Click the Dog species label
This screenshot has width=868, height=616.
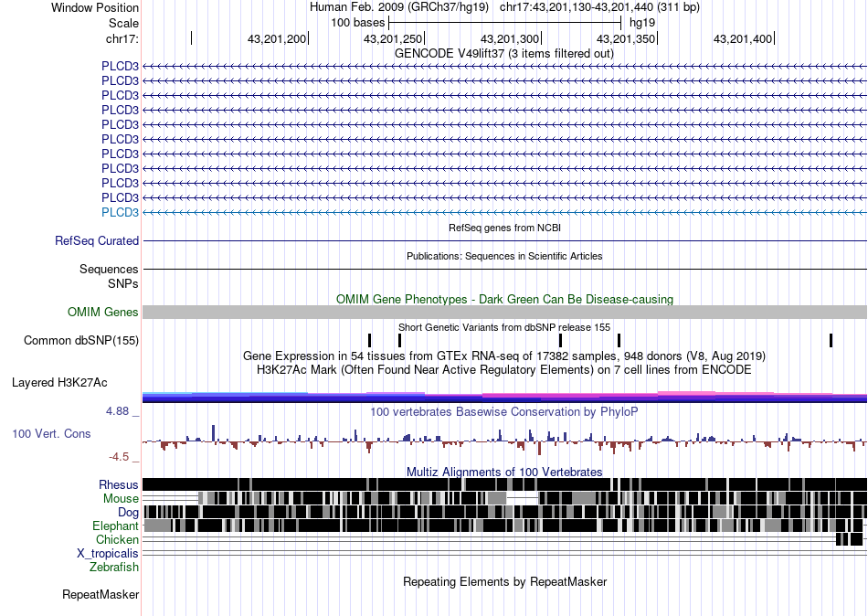(x=129, y=513)
